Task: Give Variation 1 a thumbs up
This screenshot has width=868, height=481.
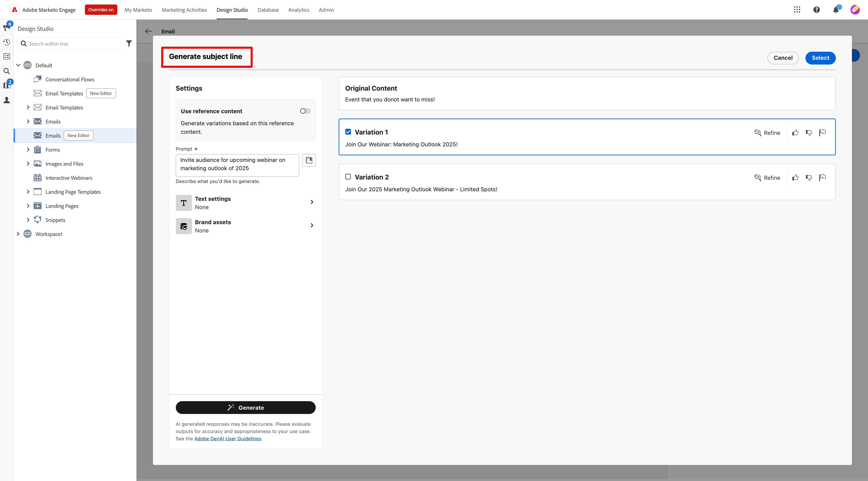Action: tap(795, 132)
